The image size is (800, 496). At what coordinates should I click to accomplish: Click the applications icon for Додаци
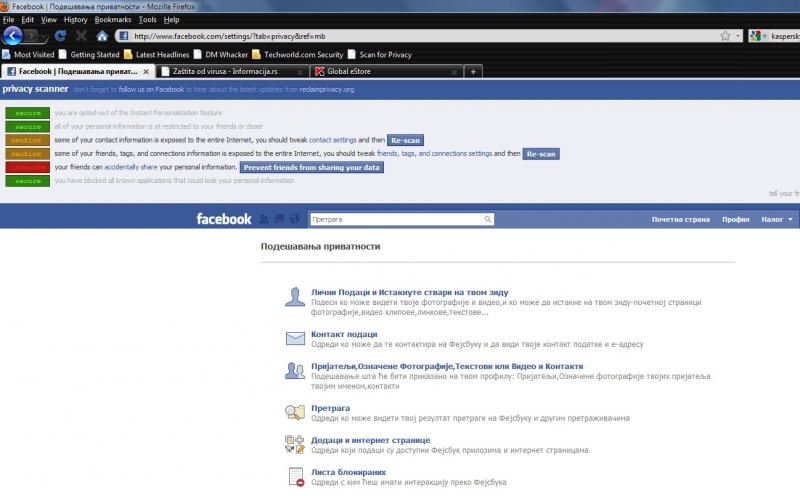295,444
